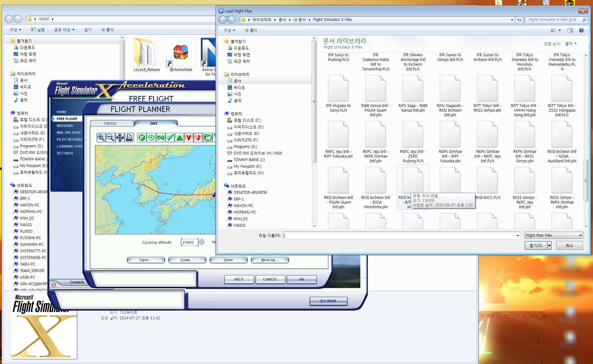Image resolution: width=593 pixels, height=364 pixels.
Task: Select the map pan/center crosshair tool
Action: pos(120,137)
